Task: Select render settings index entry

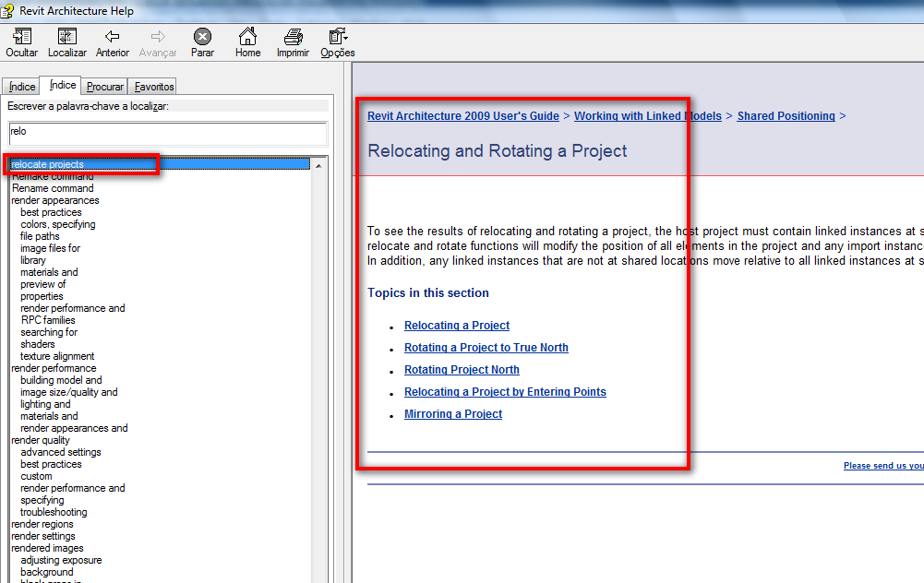Action: click(43, 537)
